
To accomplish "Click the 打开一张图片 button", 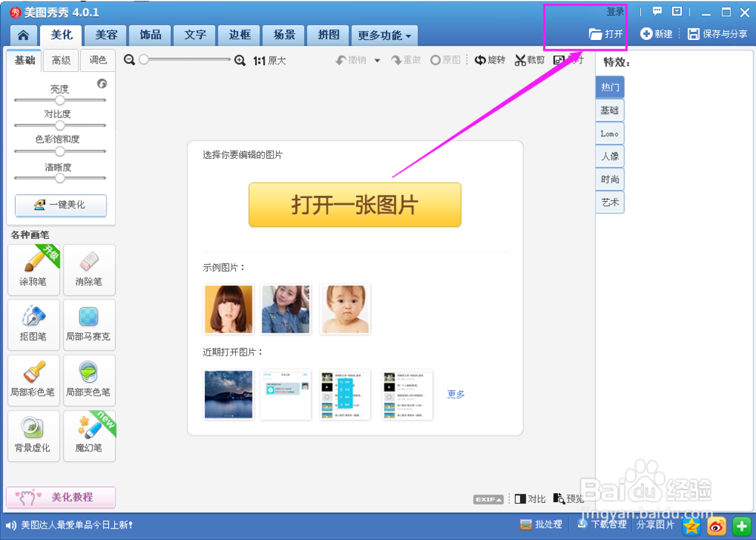I will (355, 204).
